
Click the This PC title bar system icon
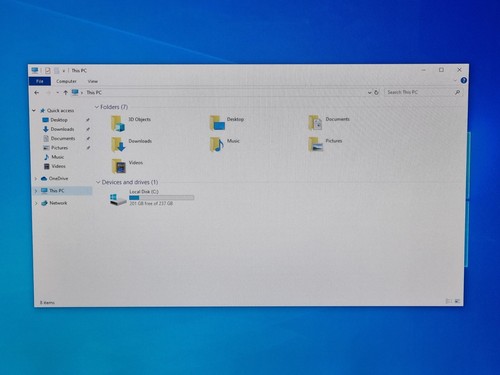[35, 70]
